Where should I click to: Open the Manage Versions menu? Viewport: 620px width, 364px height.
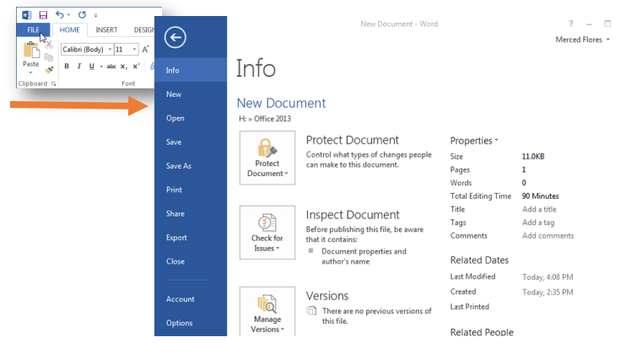point(267,312)
